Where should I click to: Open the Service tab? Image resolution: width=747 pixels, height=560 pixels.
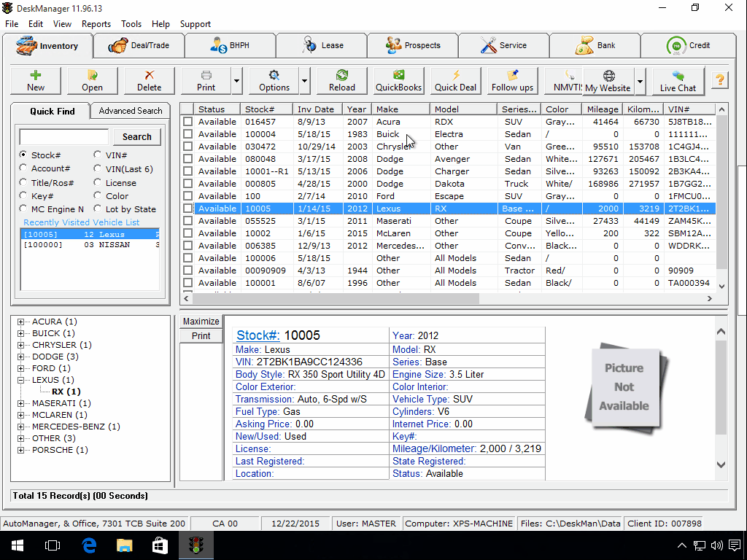click(503, 45)
